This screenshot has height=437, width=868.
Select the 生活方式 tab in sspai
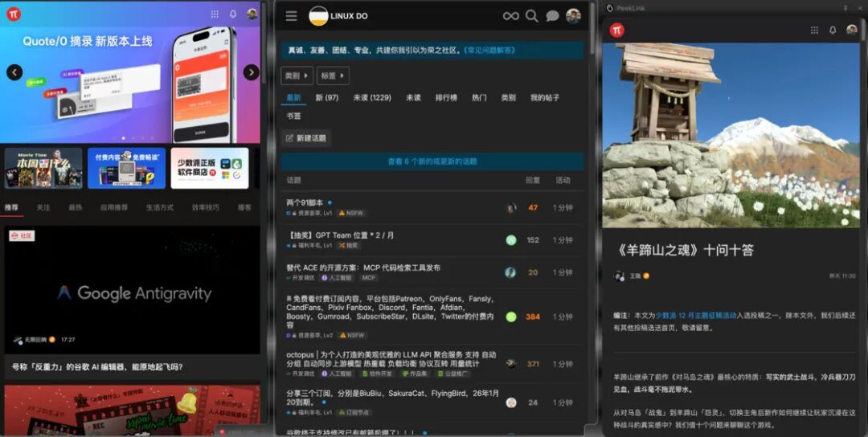click(160, 207)
